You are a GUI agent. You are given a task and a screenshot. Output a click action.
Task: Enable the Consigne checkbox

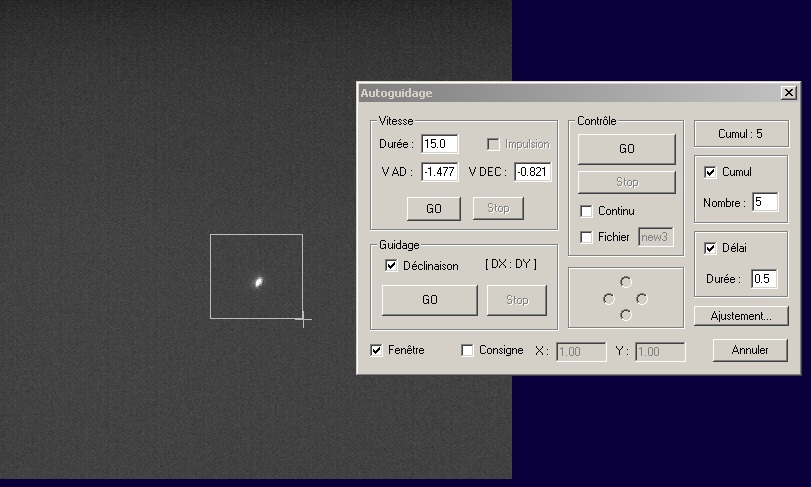click(x=467, y=351)
